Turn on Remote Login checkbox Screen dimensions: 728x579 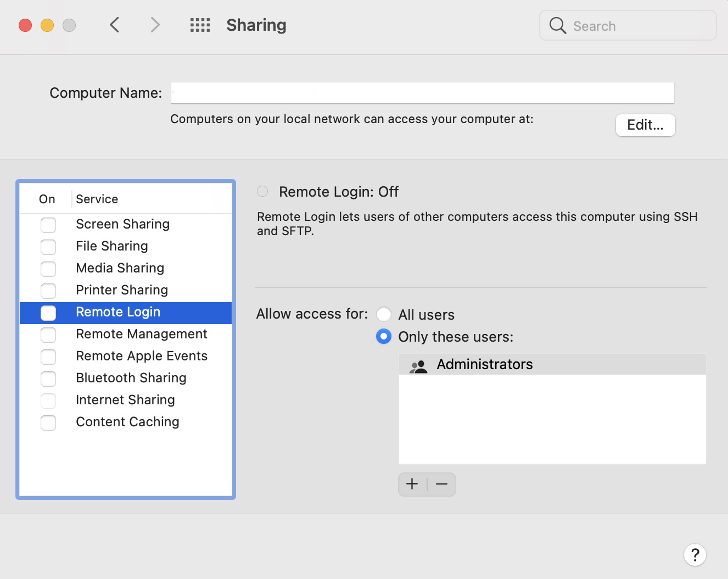pos(48,313)
